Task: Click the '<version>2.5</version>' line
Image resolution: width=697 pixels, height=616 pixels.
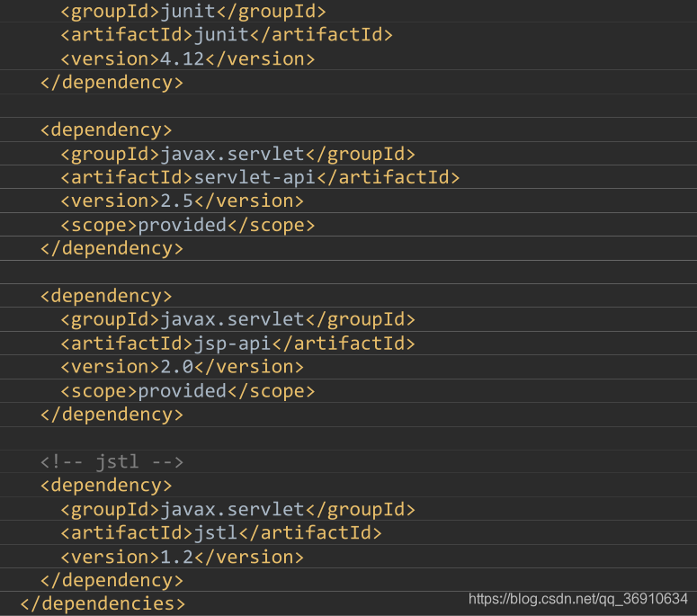Action: [183, 201]
